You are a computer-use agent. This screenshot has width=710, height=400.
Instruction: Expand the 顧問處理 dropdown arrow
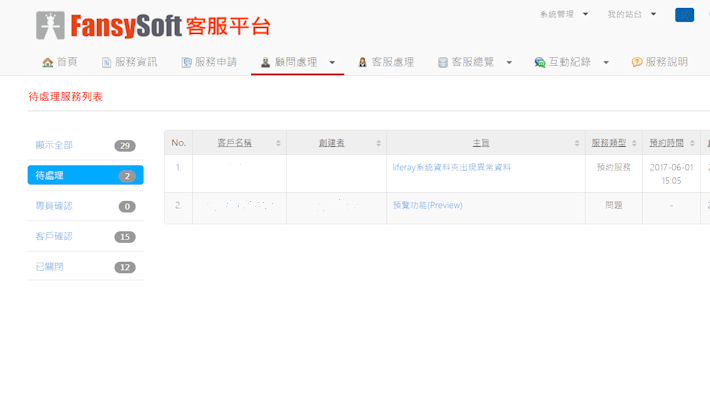(332, 63)
